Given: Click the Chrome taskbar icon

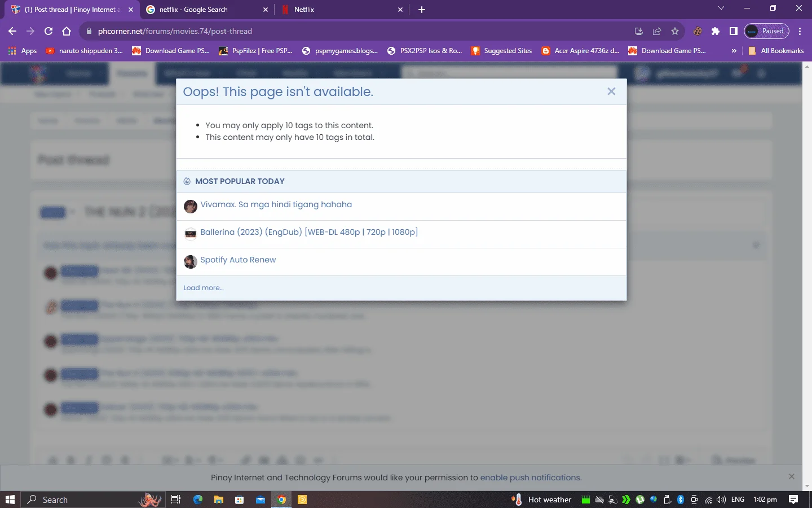Looking at the screenshot, I should 281,500.
